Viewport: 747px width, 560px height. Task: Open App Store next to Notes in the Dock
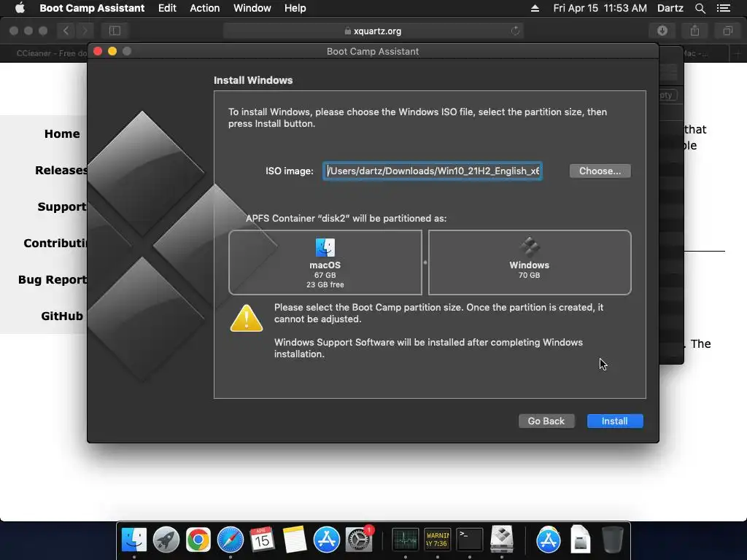point(327,540)
